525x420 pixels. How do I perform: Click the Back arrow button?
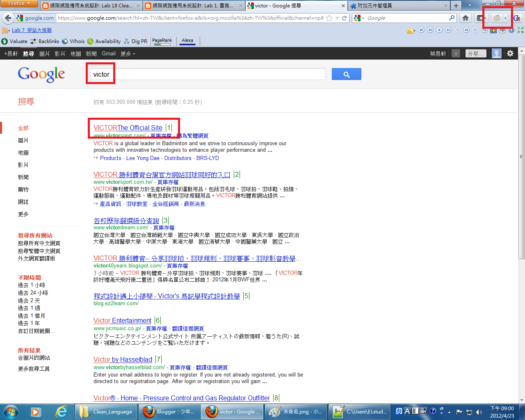pyautogui.click(x=8, y=18)
